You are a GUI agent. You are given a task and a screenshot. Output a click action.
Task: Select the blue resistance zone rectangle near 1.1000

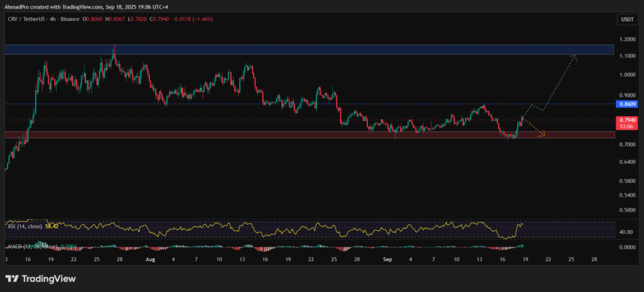(x=309, y=50)
